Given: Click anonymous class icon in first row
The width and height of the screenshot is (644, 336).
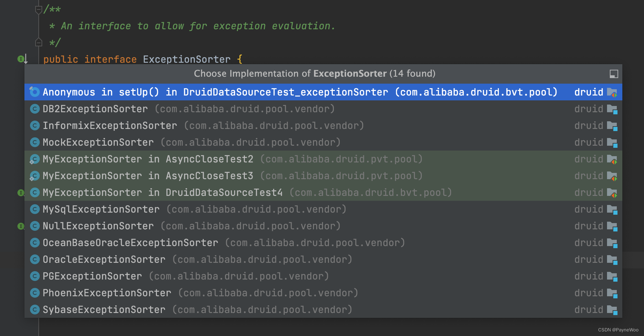Looking at the screenshot, I should 35,92.
